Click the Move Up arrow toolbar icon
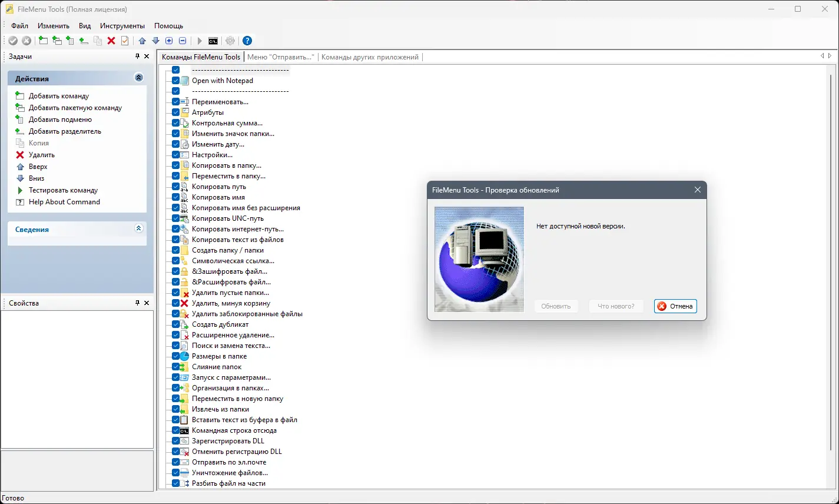This screenshot has height=504, width=839. pos(142,41)
